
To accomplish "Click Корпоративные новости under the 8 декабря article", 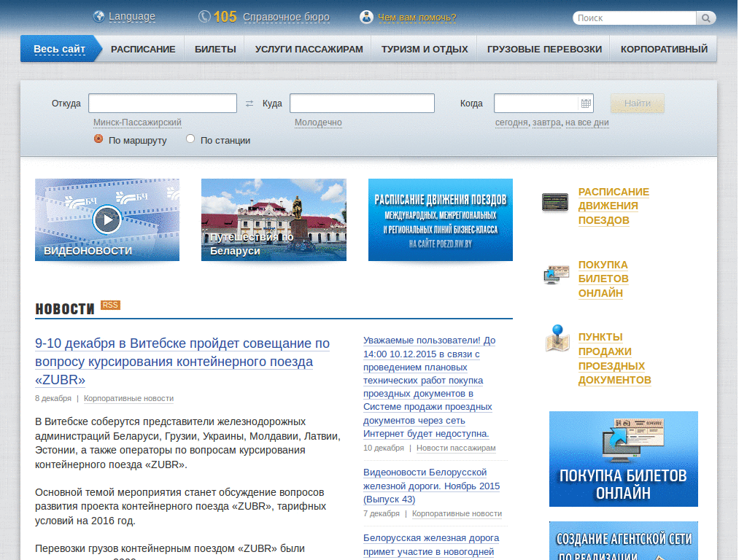I will point(128,399).
